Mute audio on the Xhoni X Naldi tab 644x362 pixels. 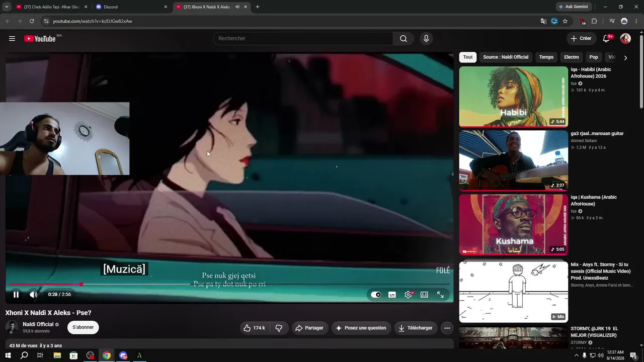click(237, 7)
